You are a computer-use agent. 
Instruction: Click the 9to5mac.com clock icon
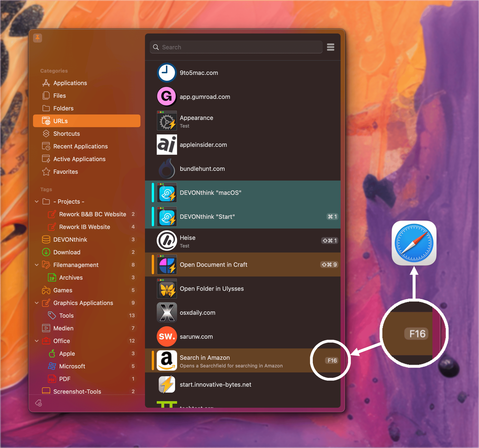point(167,73)
